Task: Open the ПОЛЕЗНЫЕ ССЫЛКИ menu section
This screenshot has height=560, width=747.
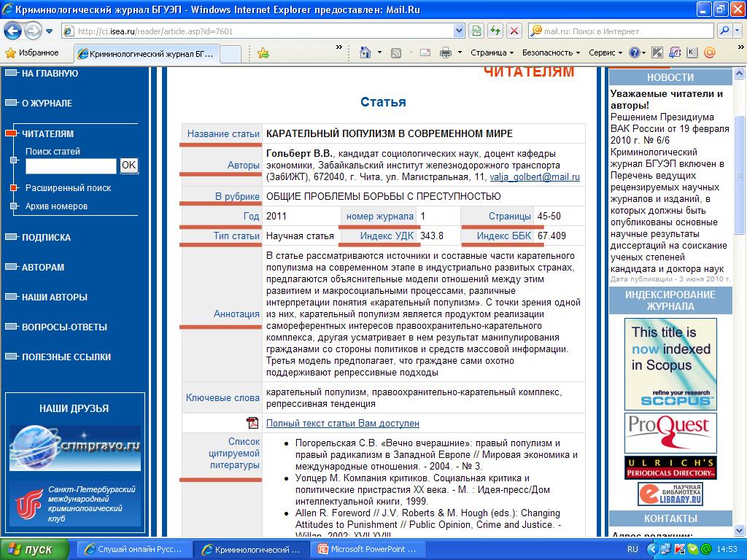Action: [x=66, y=357]
